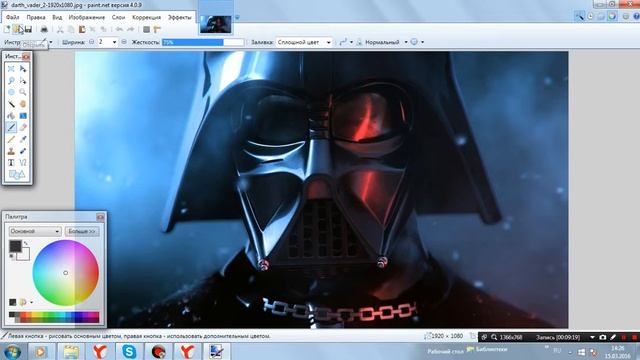
Task: Select the Lasso Select tool
Action: 11,81
